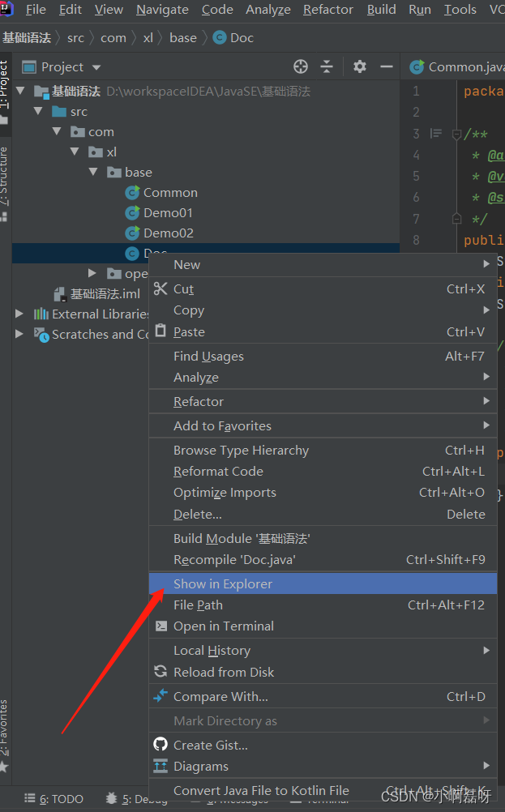505x812 pixels.
Task: Open the Refactor menu in menu bar
Action: 327,10
